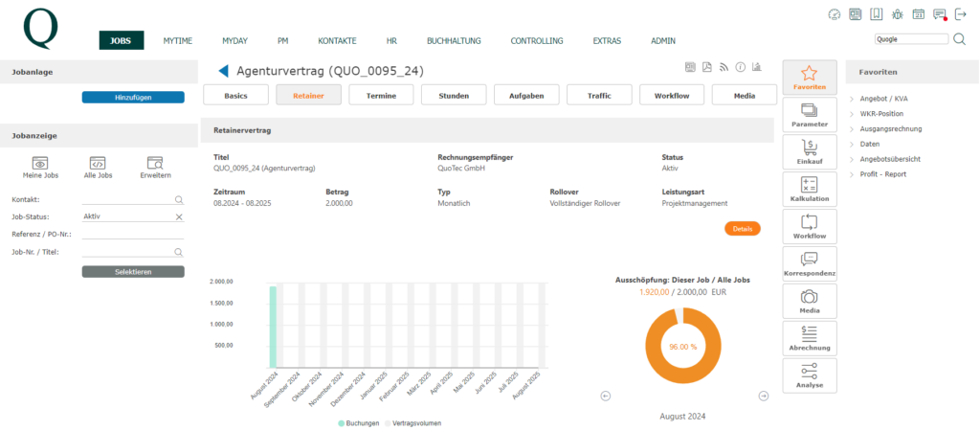Click the logout icon in top bar
The height and width of the screenshot is (431, 980).
(961, 14)
